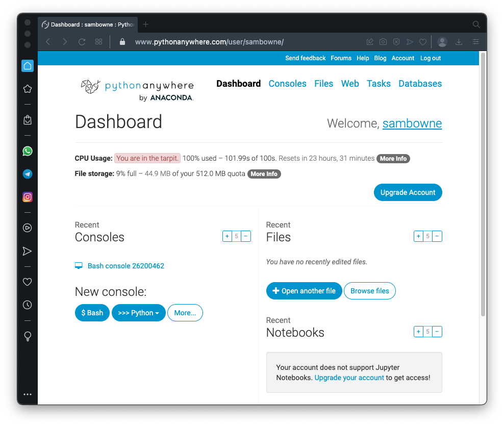This screenshot has height=426, width=504.
Task: Add page to bookmarks with heart icon
Action: pyautogui.click(x=423, y=42)
